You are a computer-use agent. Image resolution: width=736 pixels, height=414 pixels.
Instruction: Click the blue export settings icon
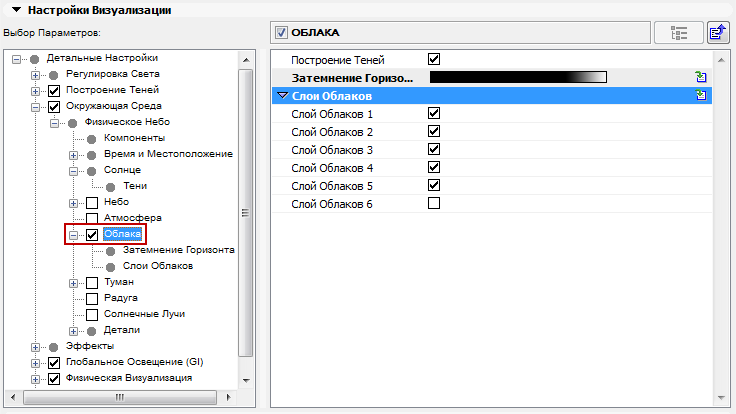point(717,33)
